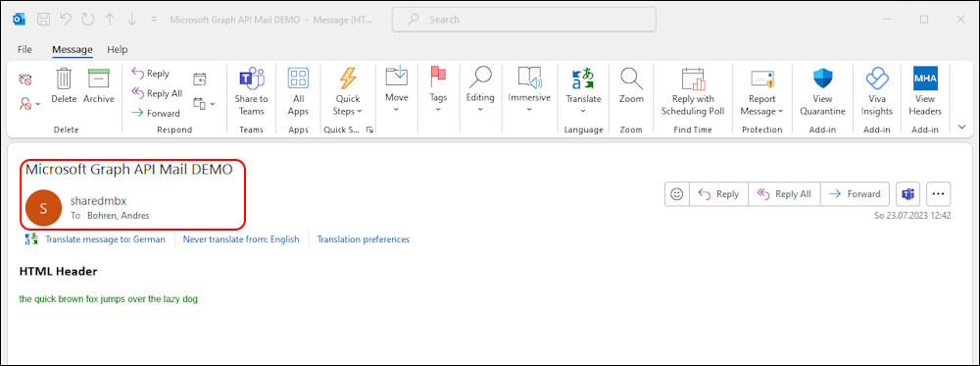
Task: Collapse the ribbon using the chevron
Action: pos(961,127)
